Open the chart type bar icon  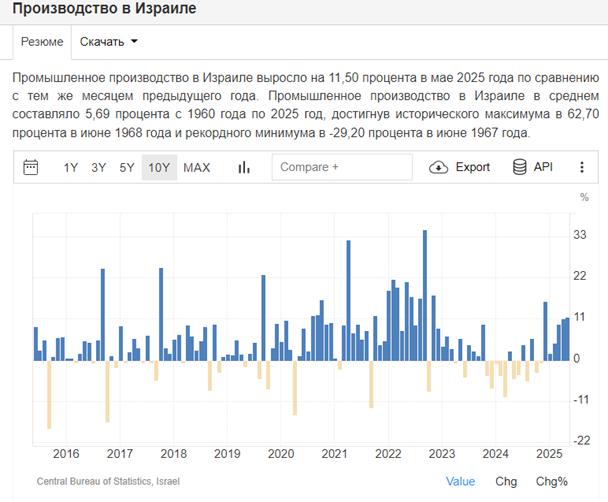243,167
